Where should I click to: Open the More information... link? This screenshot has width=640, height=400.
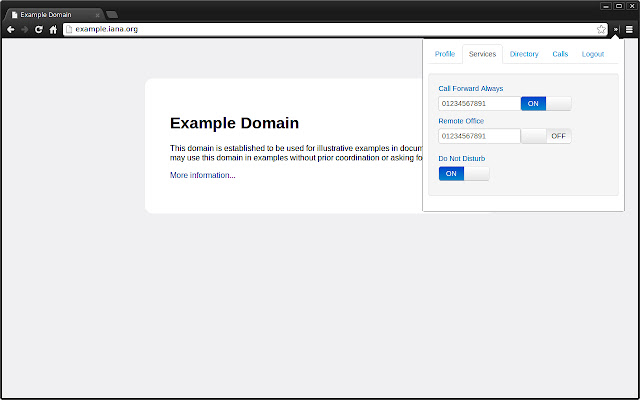(x=202, y=175)
